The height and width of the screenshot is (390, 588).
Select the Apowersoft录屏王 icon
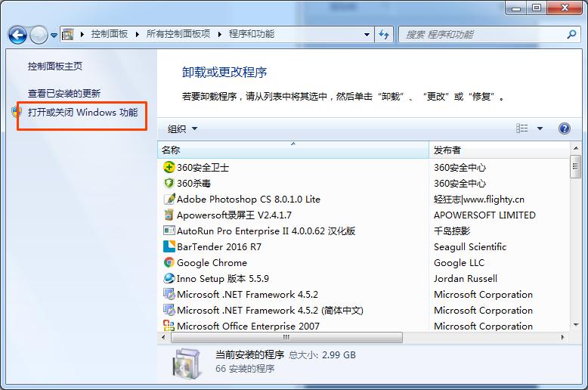[x=169, y=215]
